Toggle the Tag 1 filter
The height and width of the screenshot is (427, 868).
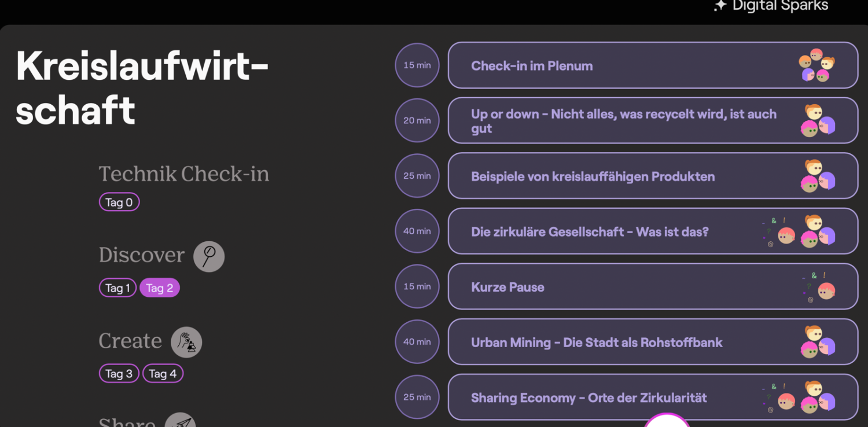point(117,287)
